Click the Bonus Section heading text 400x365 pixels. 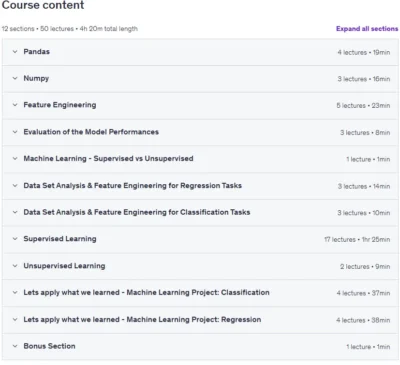click(x=49, y=346)
